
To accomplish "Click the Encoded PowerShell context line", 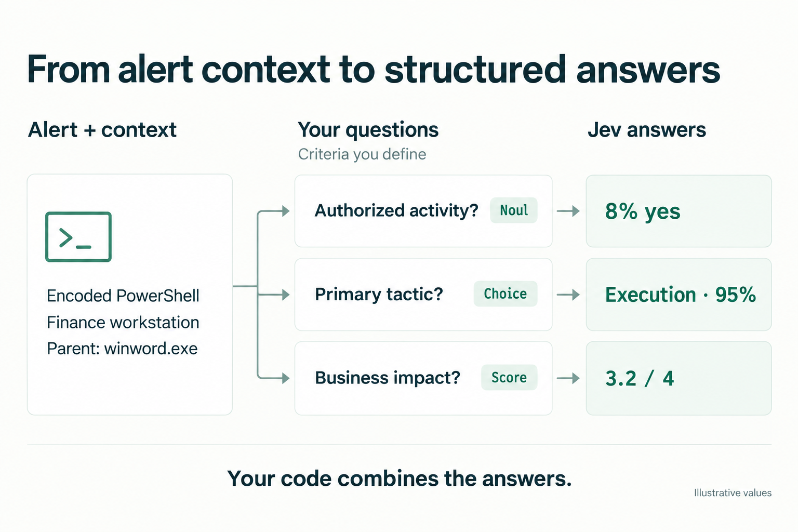I will click(123, 296).
